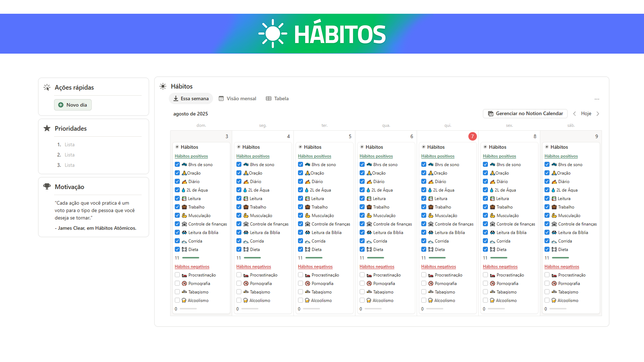644x362 pixels.
Task: Click the Novo dia button
Action: [x=73, y=105]
